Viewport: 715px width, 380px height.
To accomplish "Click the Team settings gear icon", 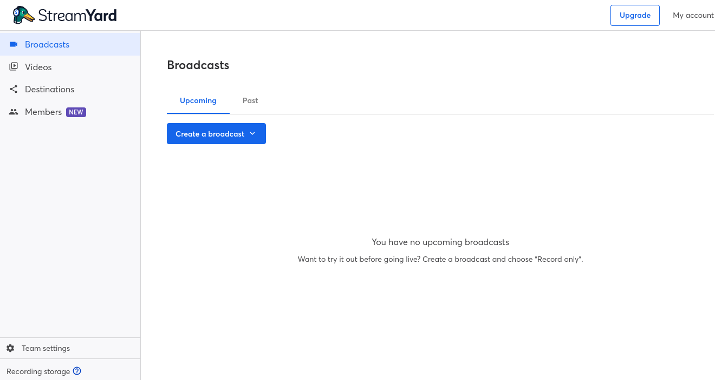I will [10, 348].
